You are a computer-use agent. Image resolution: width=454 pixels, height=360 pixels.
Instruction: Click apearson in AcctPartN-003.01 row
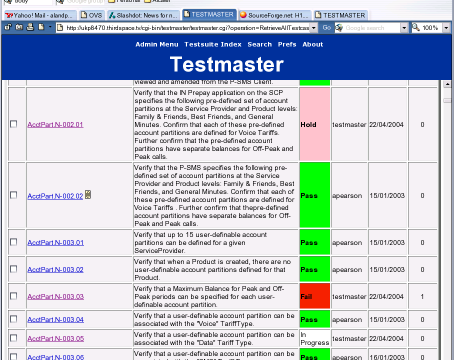[x=347, y=243]
